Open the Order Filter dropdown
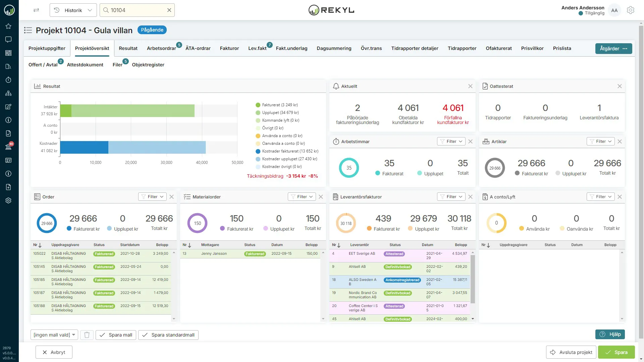Screen dimensions: 644x362 click(152, 197)
